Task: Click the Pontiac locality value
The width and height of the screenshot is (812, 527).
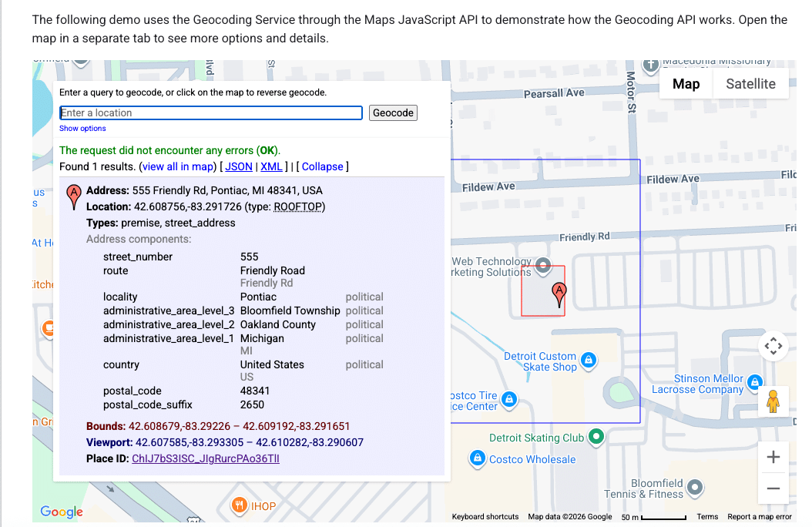Action: [x=258, y=297]
